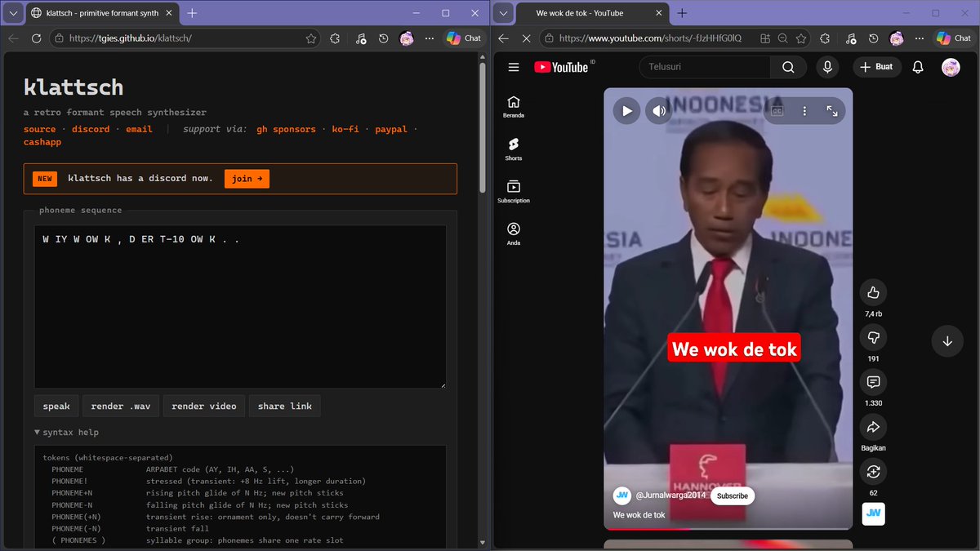
Task: Click share link button
Action: (285, 406)
